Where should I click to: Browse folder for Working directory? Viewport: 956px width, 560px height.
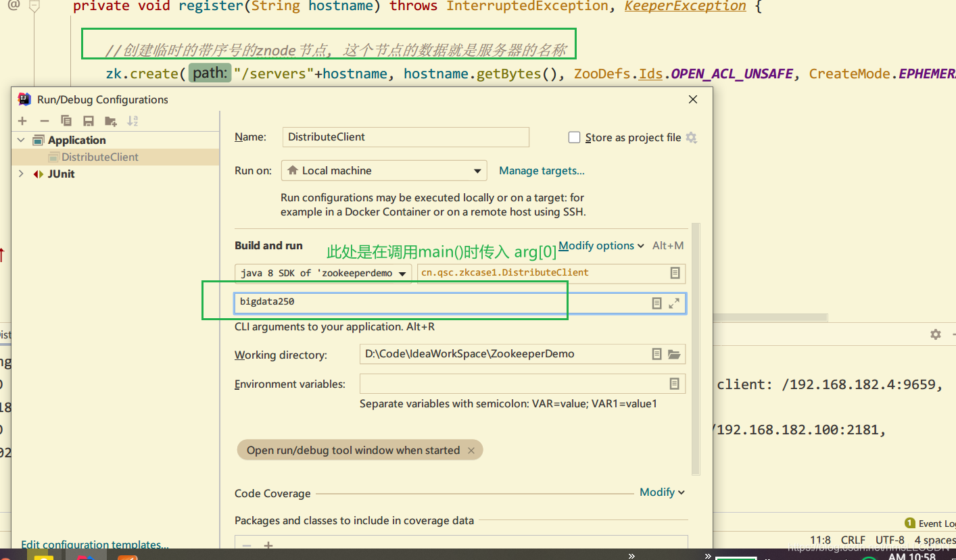[x=674, y=354]
